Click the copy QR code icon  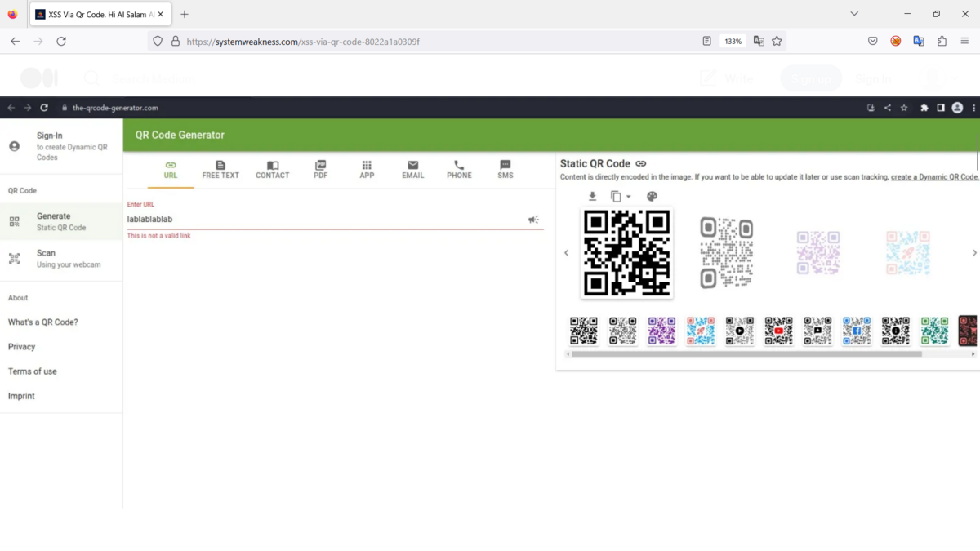(x=616, y=196)
